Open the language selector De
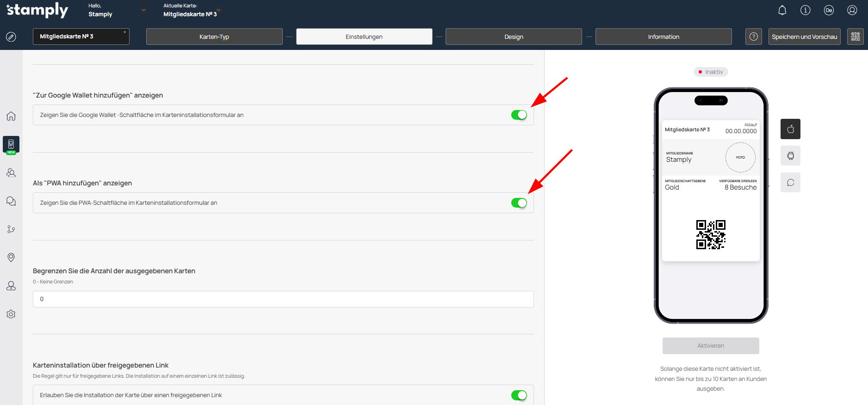 [828, 10]
